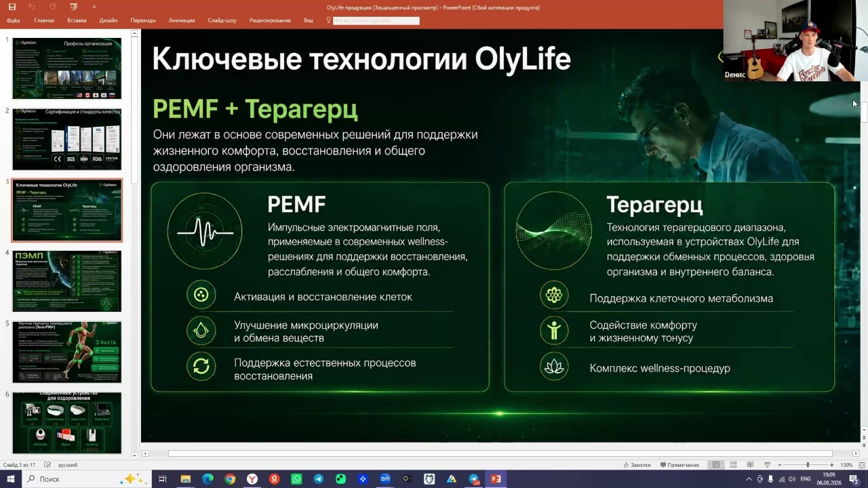
Task: Open File Explorer from the taskbar
Action: point(185,479)
